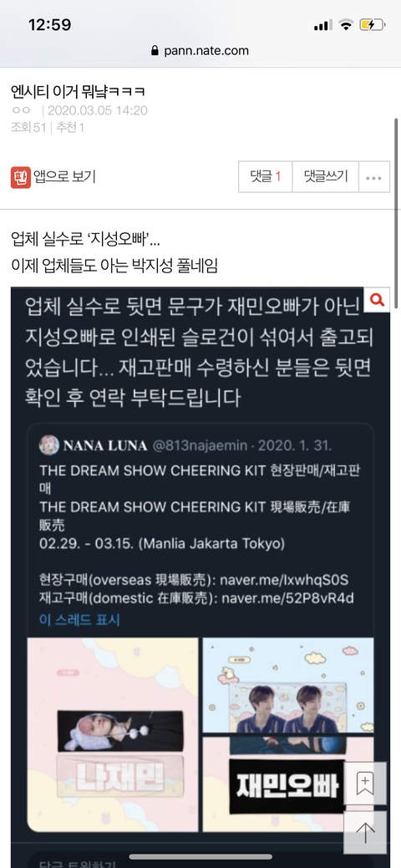The image size is (401, 868).
Task: Tap the lock icon beside pann.nate.com
Action: coord(155,51)
